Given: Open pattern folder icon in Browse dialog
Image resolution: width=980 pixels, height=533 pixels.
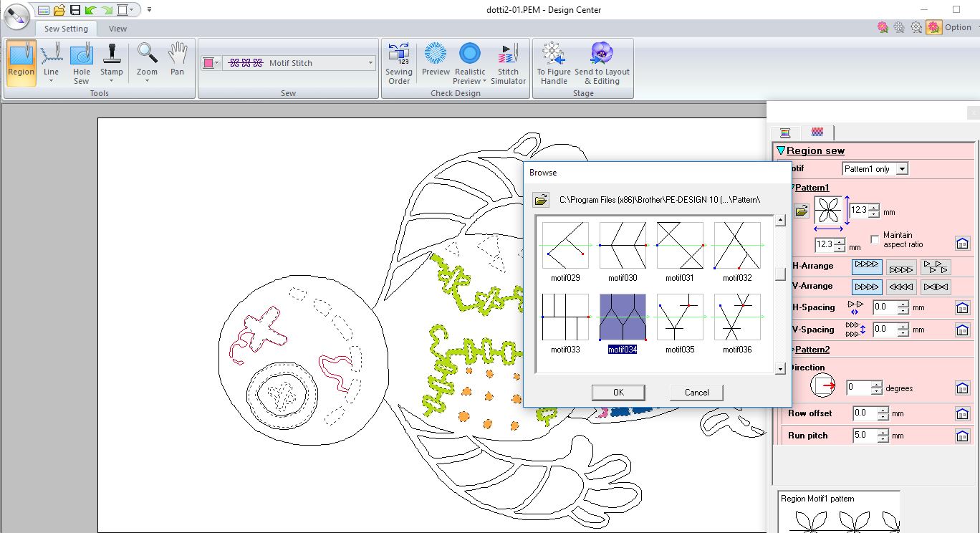Looking at the screenshot, I should [542, 200].
